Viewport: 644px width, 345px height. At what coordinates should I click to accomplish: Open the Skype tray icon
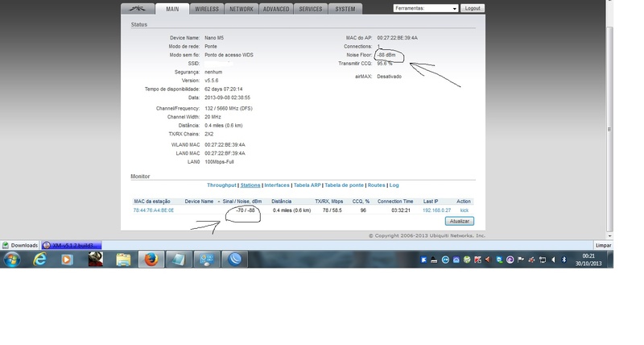pyautogui.click(x=499, y=260)
